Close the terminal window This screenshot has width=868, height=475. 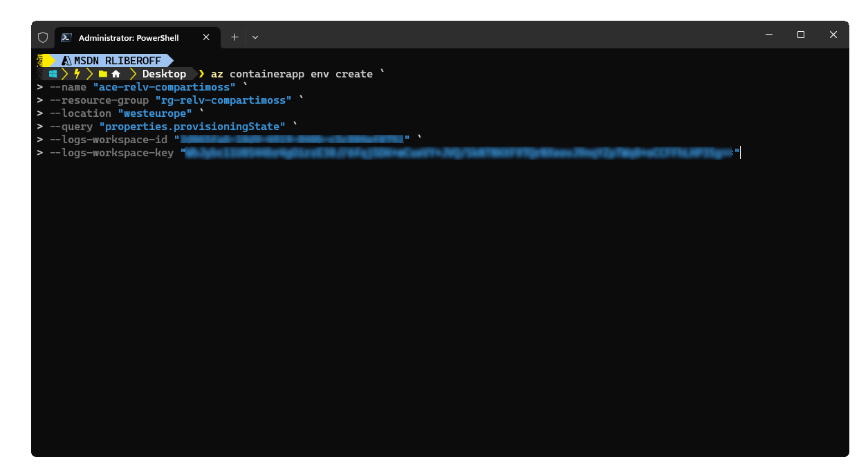coord(833,35)
